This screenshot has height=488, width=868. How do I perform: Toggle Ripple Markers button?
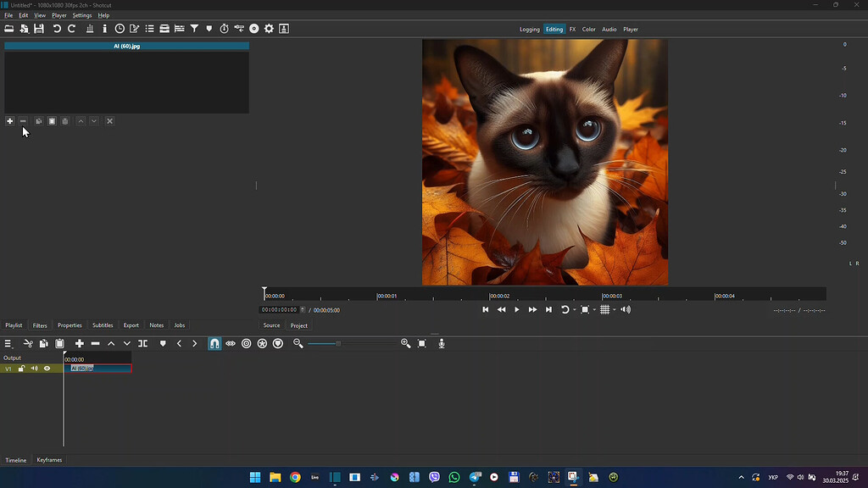coord(278,344)
